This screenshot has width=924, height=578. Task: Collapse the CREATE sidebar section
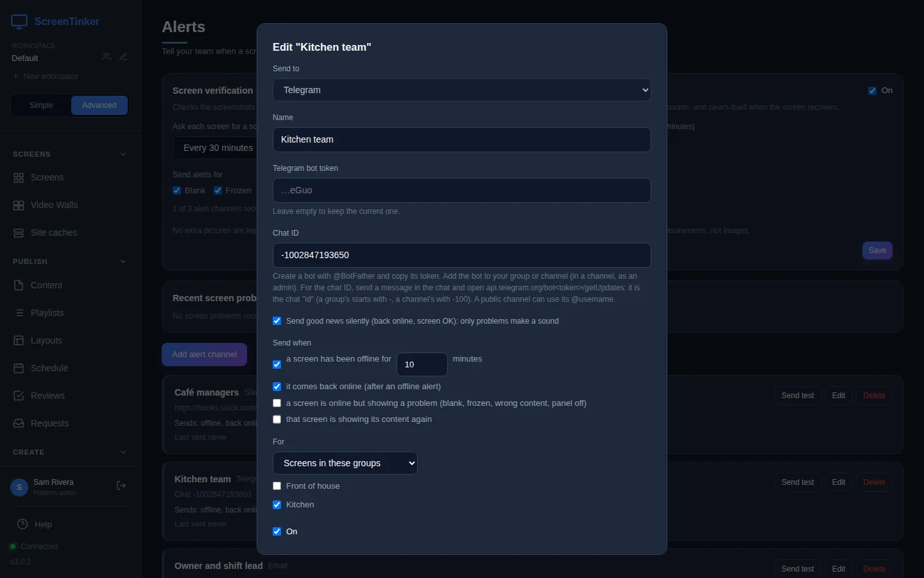[x=123, y=452]
